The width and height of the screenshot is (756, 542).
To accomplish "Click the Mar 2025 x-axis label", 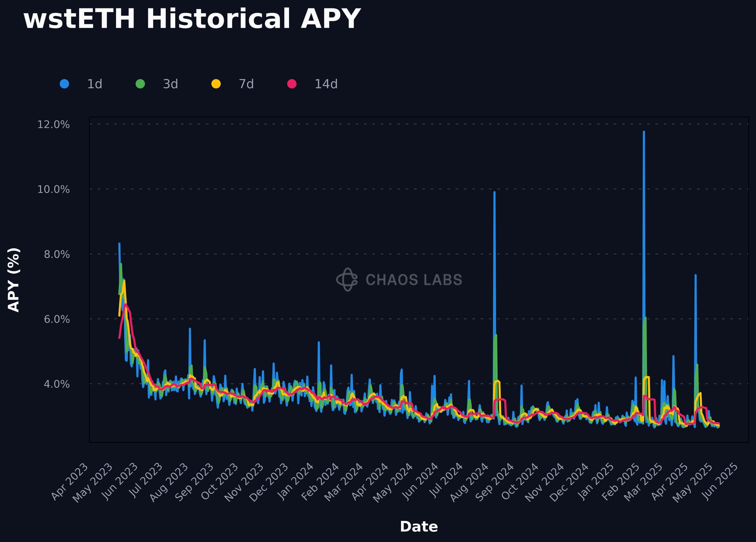I will pos(644,482).
